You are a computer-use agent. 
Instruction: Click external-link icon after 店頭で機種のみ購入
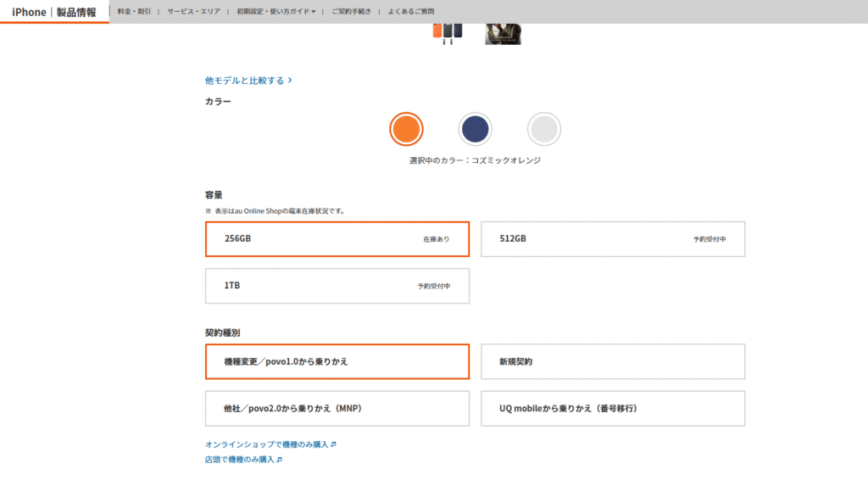280,460
